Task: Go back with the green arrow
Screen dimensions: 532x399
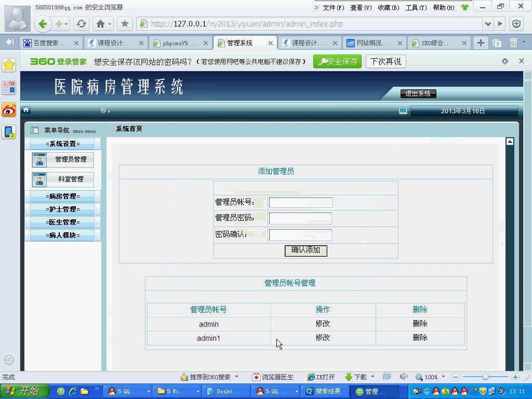Action: (x=44, y=24)
